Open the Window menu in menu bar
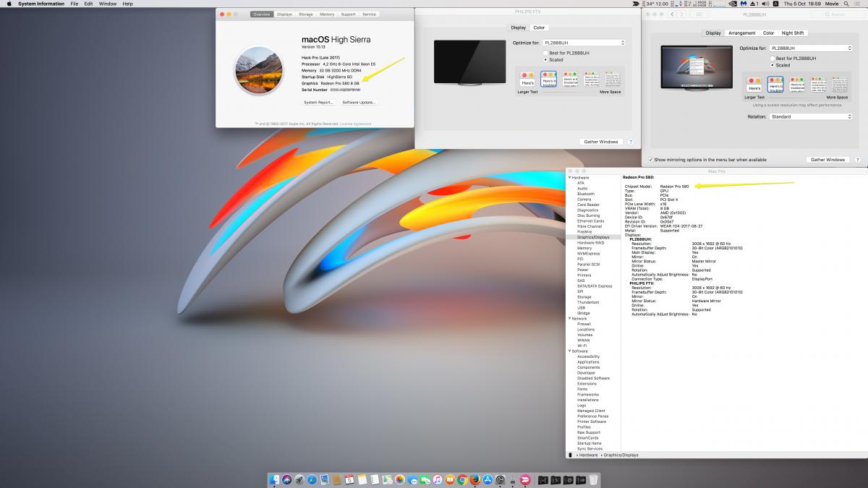This screenshot has height=488, width=868. coord(108,4)
